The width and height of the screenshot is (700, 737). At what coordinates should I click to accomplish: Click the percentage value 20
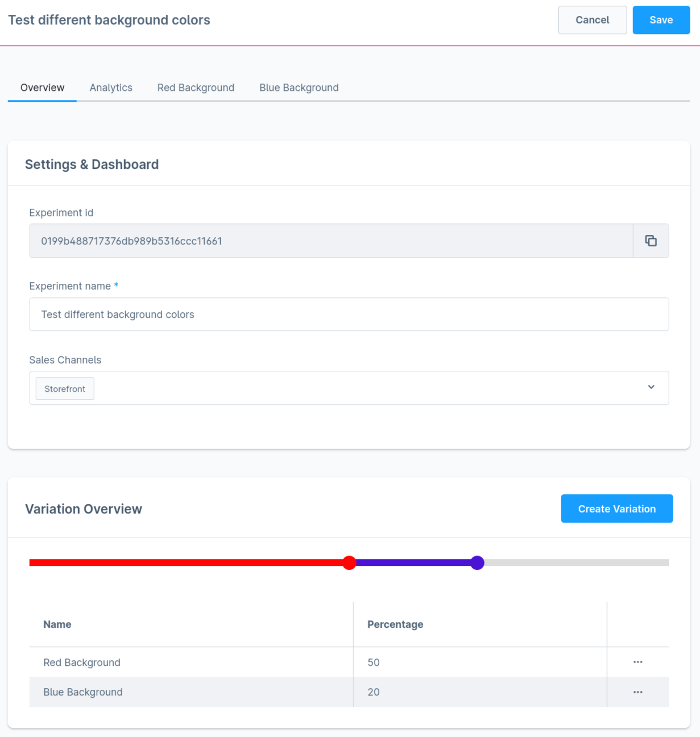point(374,692)
